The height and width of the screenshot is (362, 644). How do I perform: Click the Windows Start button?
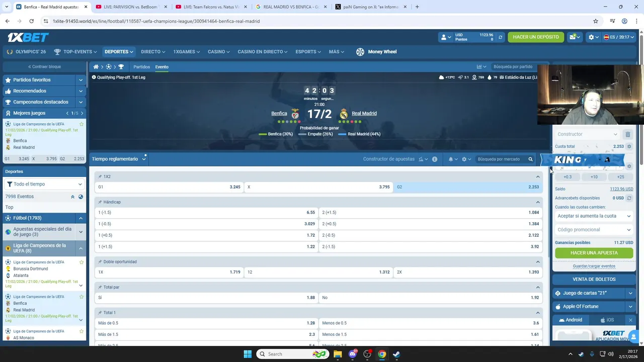coord(248,354)
